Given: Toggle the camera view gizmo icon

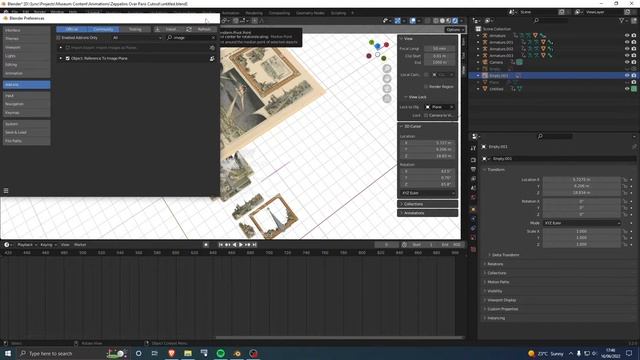Looking at the screenshot, I should [387, 89].
